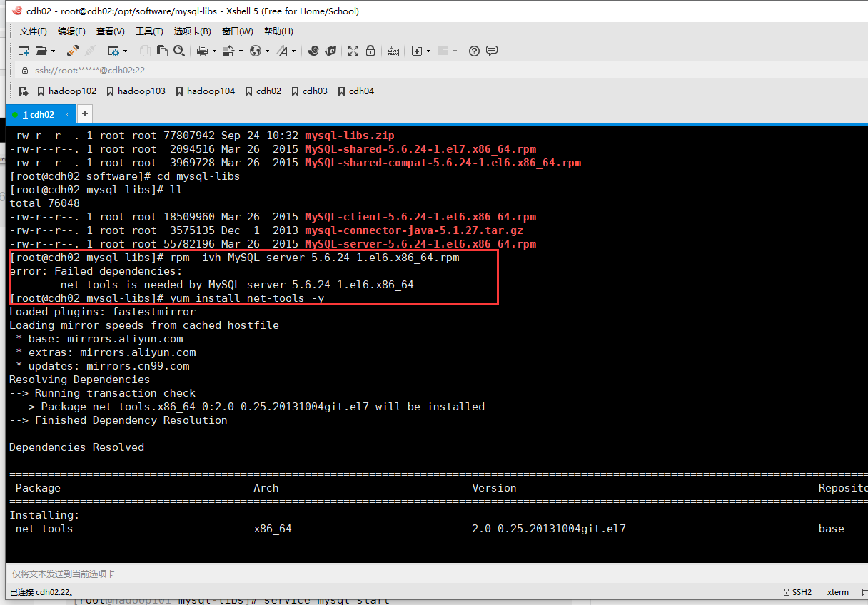The image size is (868, 605).
Task: Open the hadoop102 session bookmark
Action: 66,91
